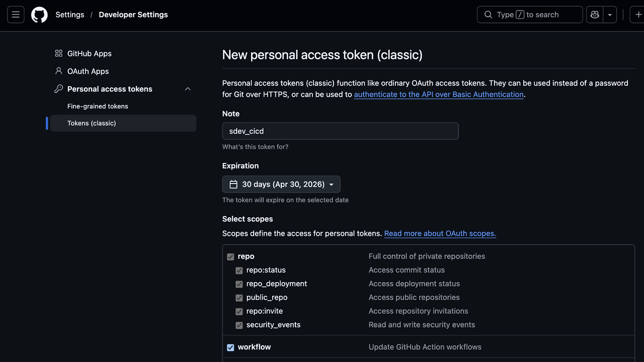Click the Type to search box
Screen dimensions: 644x362
pos(529,15)
